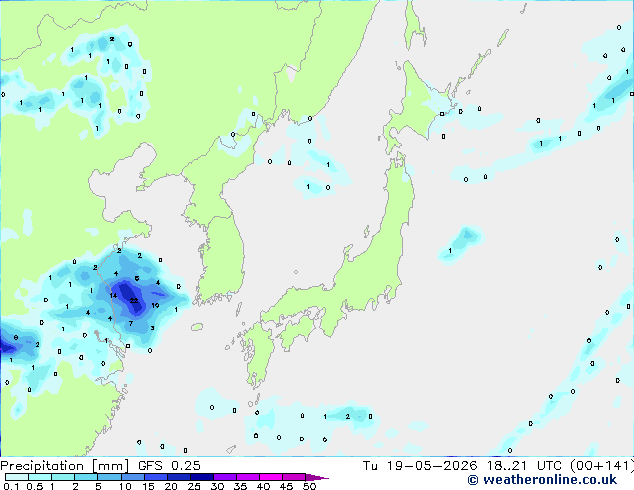Click the weatheronline.co.uk copyright link
Screen dimensions: 634x490
click(x=542, y=480)
